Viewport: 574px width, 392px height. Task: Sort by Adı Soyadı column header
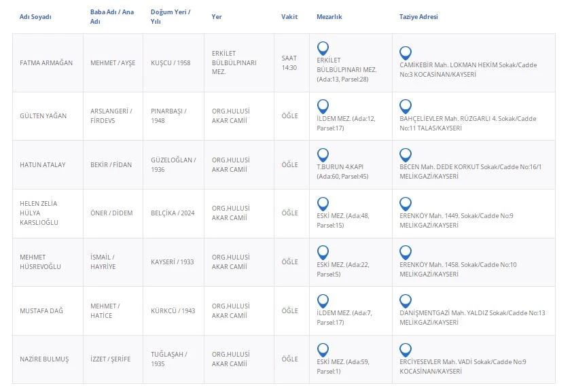[x=35, y=17]
